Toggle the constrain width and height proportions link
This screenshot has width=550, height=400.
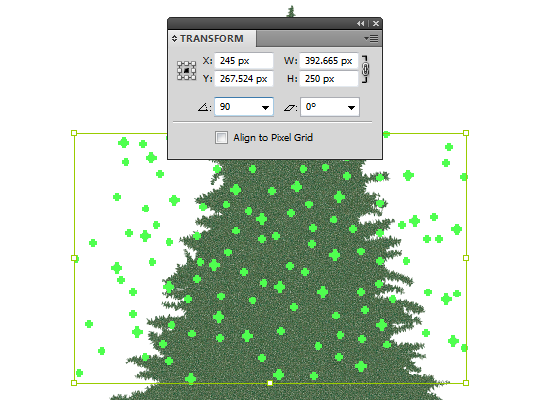[365, 69]
